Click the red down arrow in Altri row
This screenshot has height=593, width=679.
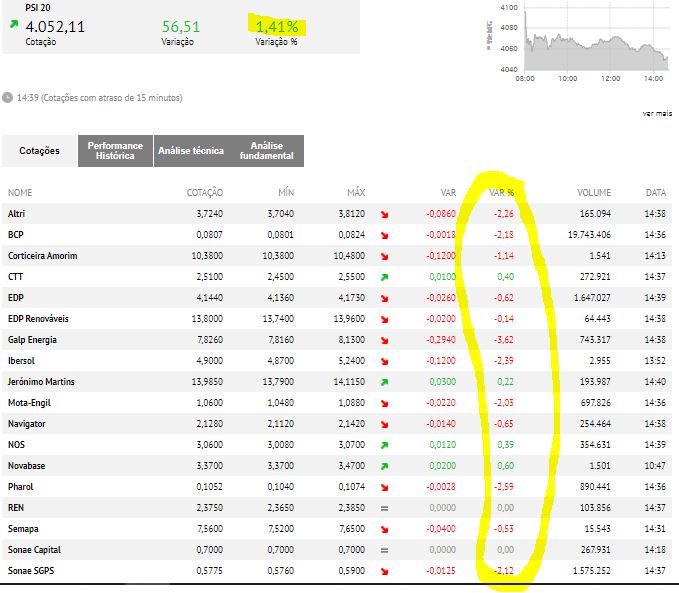[x=384, y=214]
